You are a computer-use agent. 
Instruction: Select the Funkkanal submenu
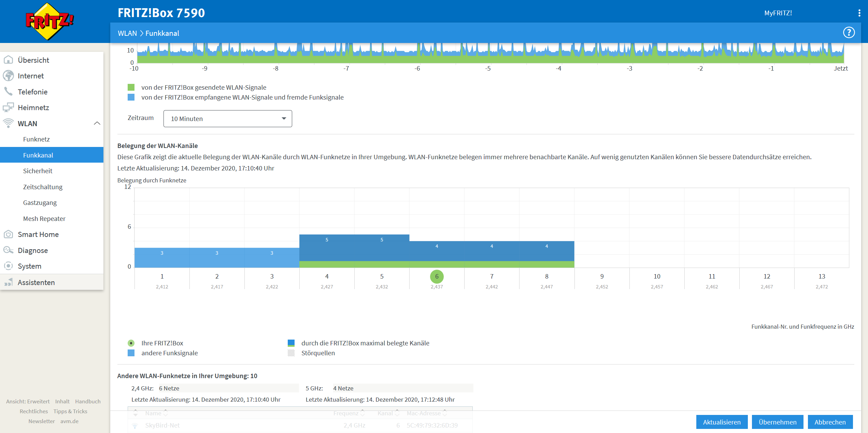pyautogui.click(x=52, y=155)
